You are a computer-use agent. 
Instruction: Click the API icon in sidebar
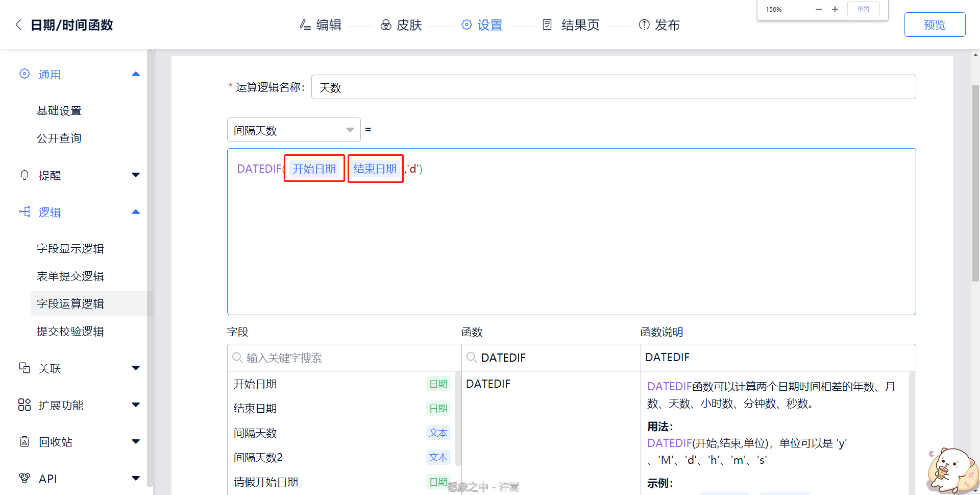point(24,478)
